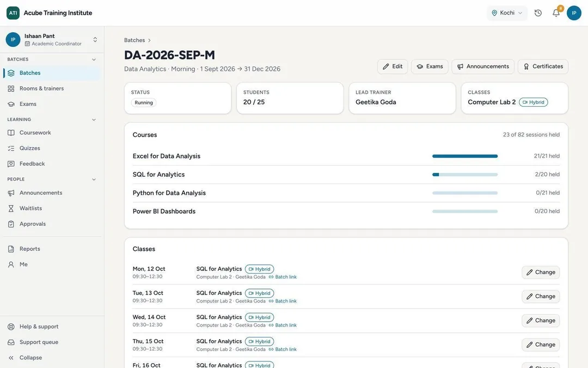Click the Hybrid badge on Wed, 14 Oct class
The height and width of the screenshot is (368, 588).
coord(260,317)
